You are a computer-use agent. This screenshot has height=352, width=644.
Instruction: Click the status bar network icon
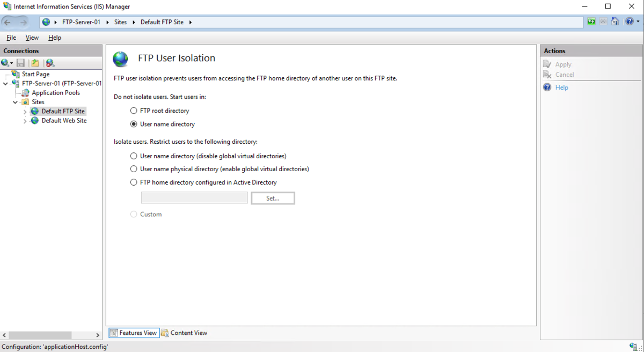coord(633,347)
